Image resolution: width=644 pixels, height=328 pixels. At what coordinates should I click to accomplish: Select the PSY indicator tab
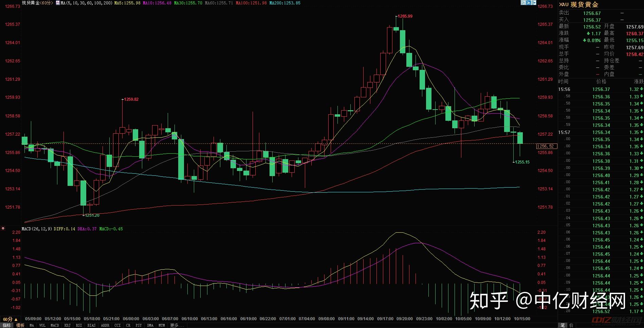139,325
